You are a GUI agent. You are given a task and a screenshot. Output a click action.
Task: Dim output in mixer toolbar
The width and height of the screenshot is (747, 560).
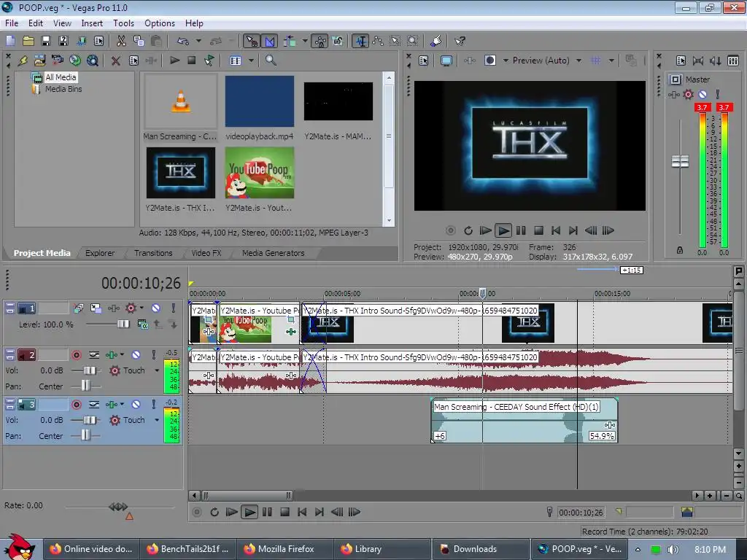point(715,61)
